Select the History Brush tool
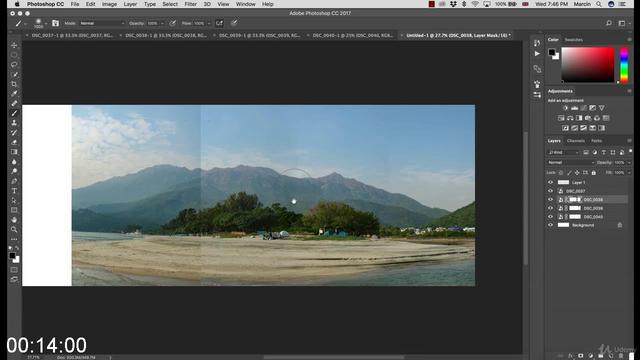This screenshot has height=360, width=640. coord(14,133)
